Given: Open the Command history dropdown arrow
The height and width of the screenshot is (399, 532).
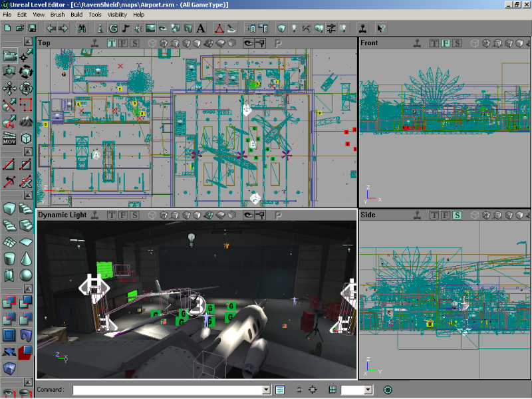Looking at the screenshot, I should (267, 390).
